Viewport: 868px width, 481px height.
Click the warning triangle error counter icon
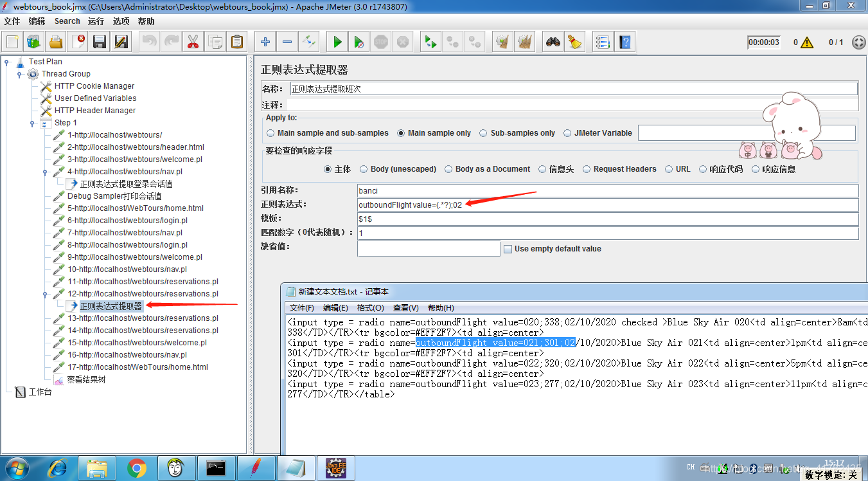(x=807, y=42)
